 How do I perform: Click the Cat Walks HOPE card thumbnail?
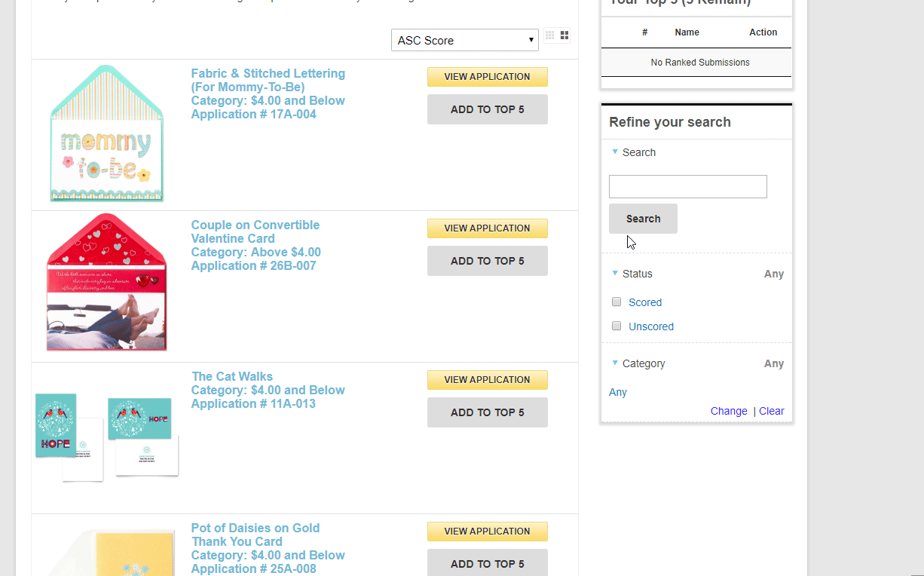(106, 436)
